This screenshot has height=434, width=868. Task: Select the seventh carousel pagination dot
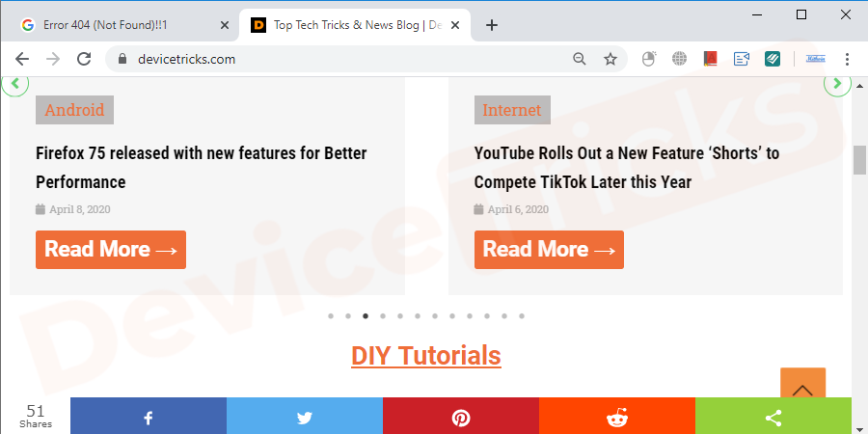(x=435, y=316)
